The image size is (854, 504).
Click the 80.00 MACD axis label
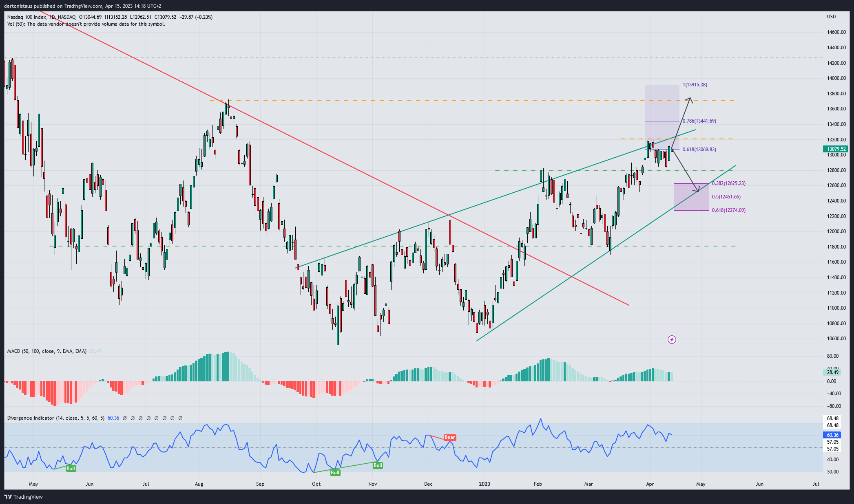833,356
